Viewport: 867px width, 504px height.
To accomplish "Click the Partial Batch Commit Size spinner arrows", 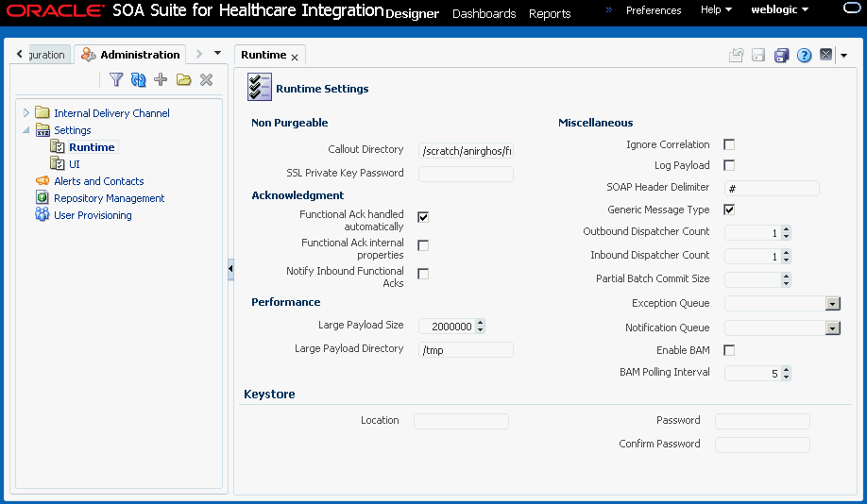I will click(787, 279).
